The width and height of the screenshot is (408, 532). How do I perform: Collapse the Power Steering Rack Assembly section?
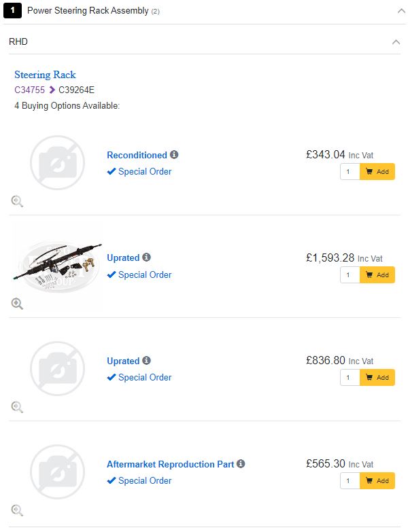click(x=400, y=11)
